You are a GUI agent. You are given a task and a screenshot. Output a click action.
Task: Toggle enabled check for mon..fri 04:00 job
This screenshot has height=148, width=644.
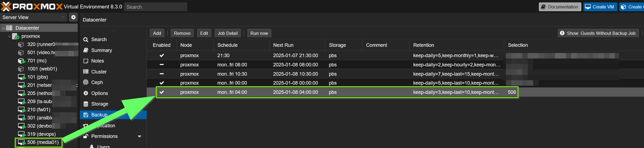[162, 92]
